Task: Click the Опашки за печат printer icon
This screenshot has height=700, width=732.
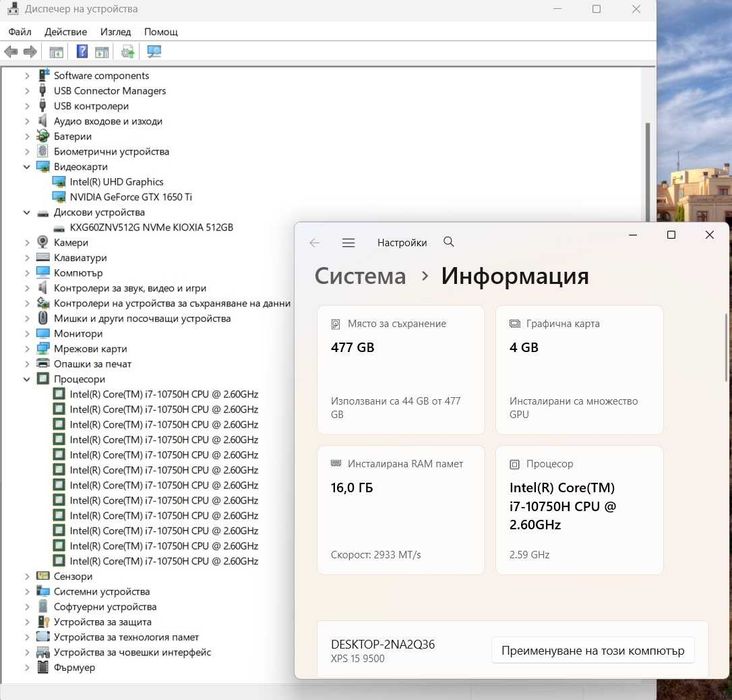Action: click(x=42, y=363)
